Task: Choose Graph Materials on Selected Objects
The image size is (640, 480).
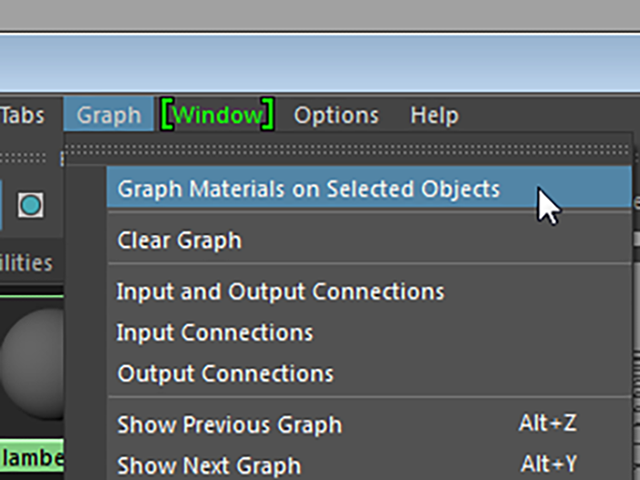Action: tap(369, 188)
